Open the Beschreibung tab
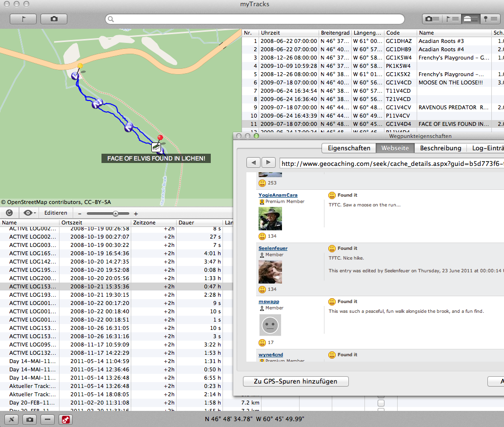The height and width of the screenshot is (427, 504). click(x=441, y=148)
